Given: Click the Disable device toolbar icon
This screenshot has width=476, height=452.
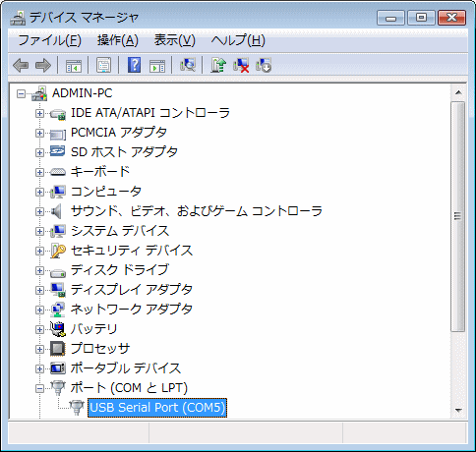Looking at the screenshot, I should pyautogui.click(x=264, y=65).
